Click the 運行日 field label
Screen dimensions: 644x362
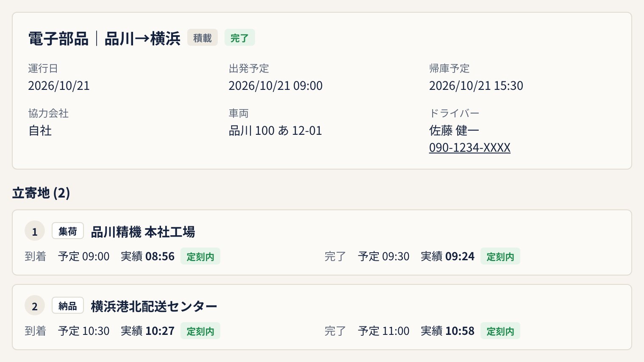point(43,68)
